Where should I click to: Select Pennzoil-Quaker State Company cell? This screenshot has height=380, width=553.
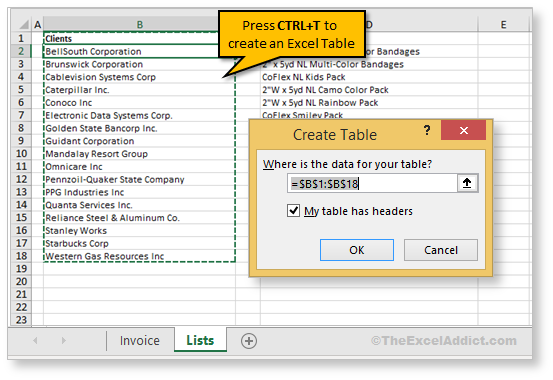(x=139, y=179)
